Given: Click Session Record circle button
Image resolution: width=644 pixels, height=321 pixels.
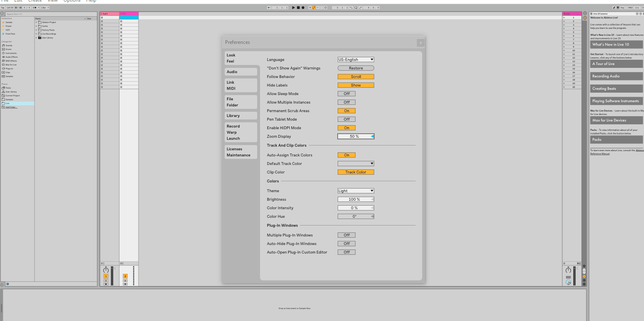Looking at the screenshot, I should coord(325,8).
